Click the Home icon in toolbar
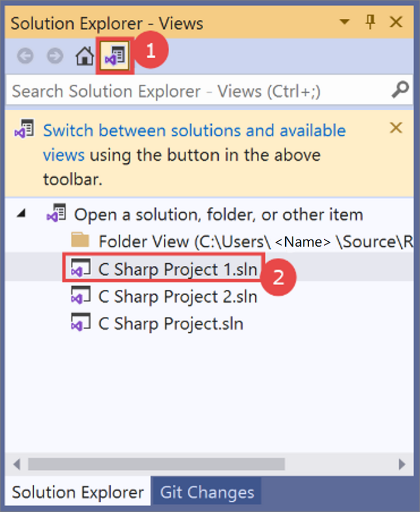 point(85,56)
